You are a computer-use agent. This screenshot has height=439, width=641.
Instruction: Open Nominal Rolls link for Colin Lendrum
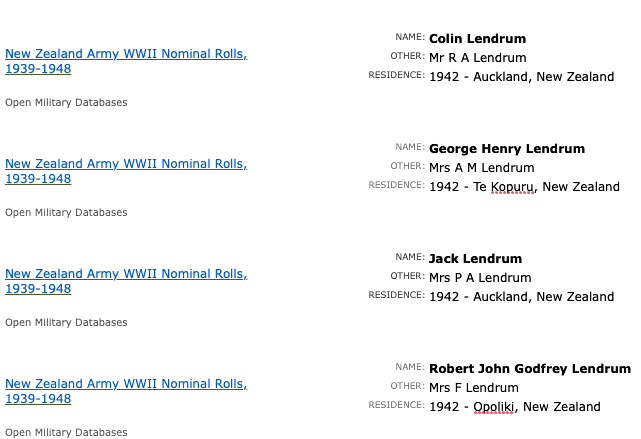click(x=125, y=54)
